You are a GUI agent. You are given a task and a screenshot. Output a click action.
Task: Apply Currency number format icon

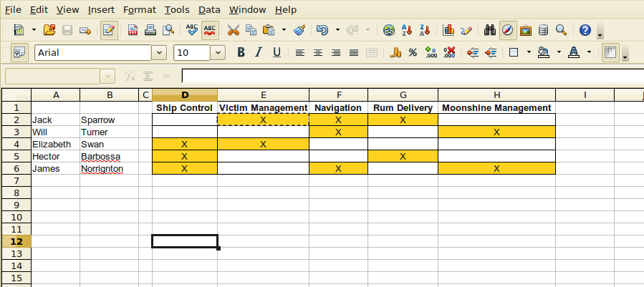point(395,52)
